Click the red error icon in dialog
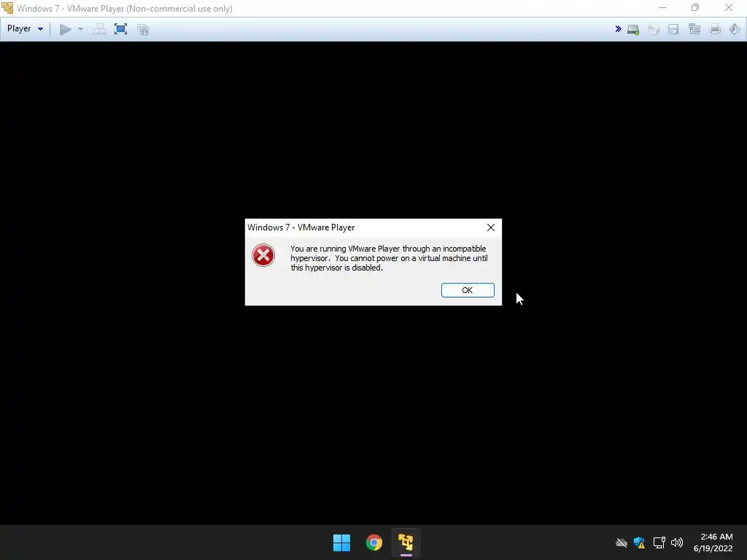This screenshot has height=560, width=747. tap(263, 255)
